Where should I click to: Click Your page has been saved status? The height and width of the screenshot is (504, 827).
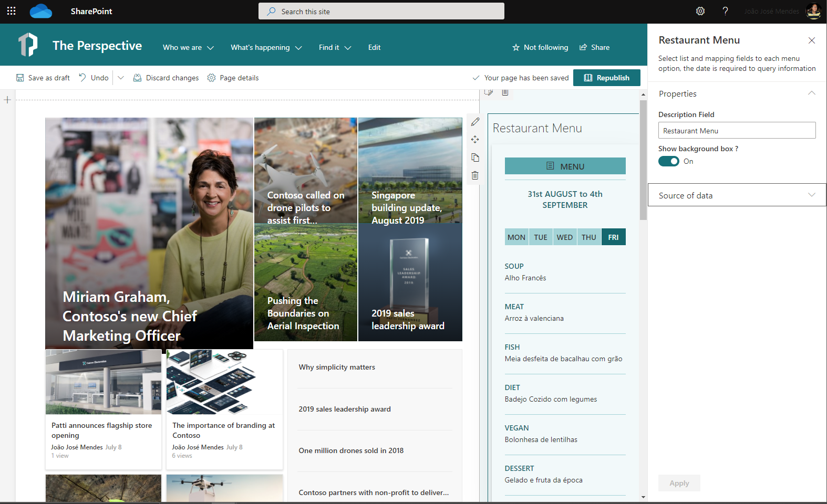(x=526, y=78)
